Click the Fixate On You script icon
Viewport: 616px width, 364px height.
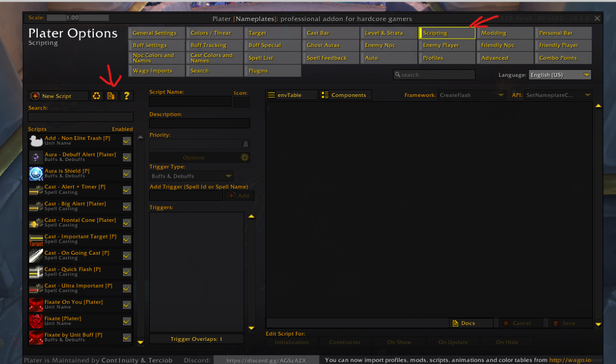tap(36, 305)
